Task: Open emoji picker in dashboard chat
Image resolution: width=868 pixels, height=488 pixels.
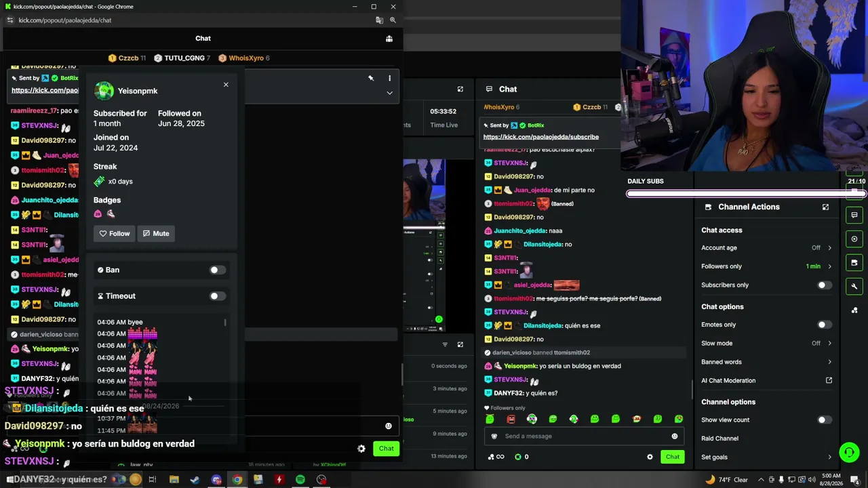Action: click(x=675, y=436)
